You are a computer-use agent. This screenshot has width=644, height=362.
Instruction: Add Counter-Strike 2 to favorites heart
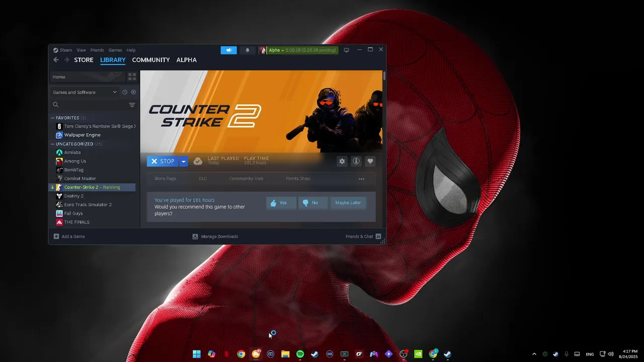[x=370, y=161]
